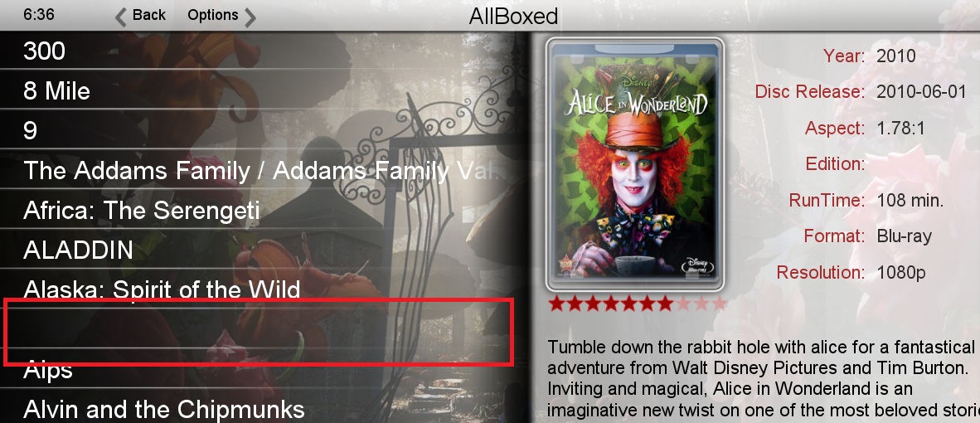Screen dimensions: 980x423
Task: Choose the movie titled 9
Action: [x=263, y=130]
